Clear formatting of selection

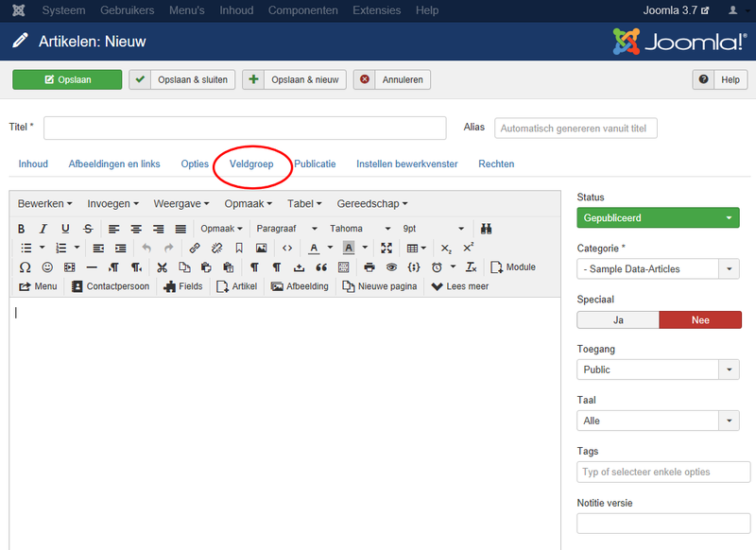[471, 267]
